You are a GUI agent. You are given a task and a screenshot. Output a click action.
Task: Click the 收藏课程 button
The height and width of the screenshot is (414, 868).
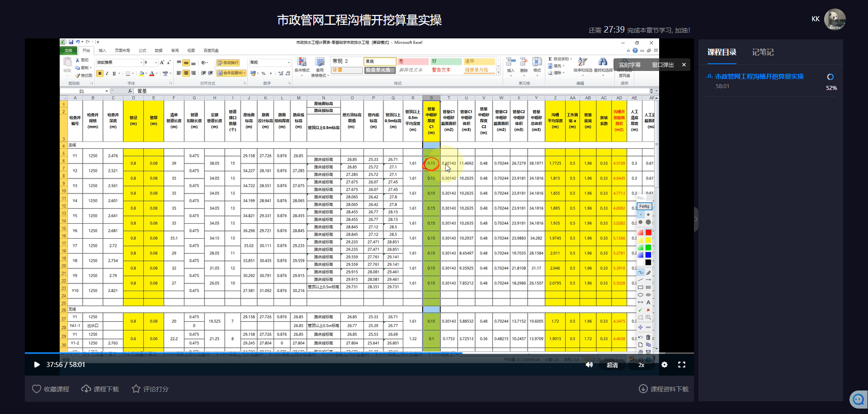click(x=51, y=389)
